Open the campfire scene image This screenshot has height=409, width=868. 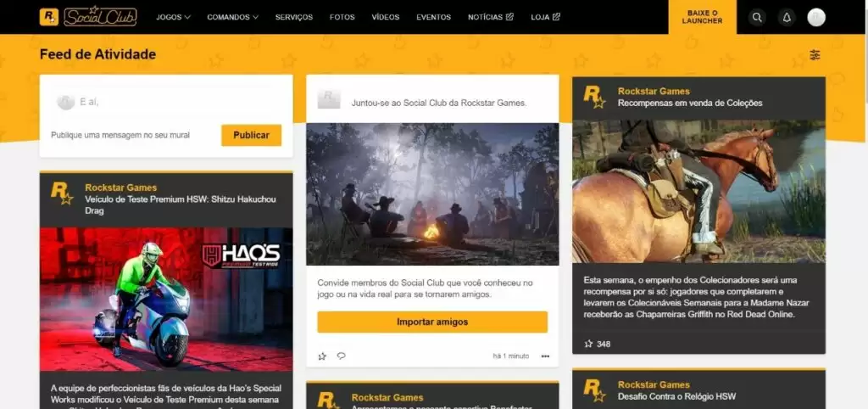432,194
